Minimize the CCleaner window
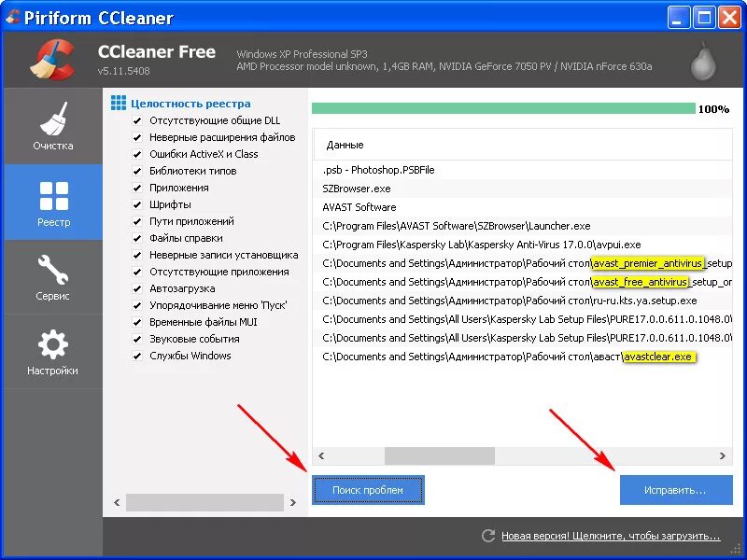The image size is (747, 560). pyautogui.click(x=678, y=18)
